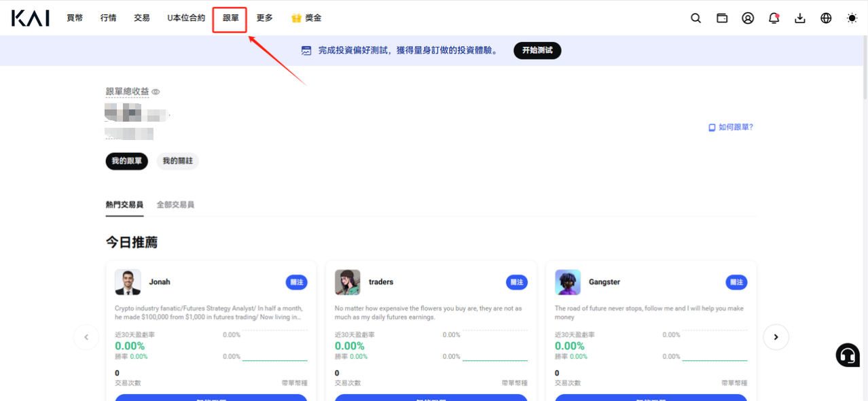Toggle the eye icon beside 跟單總收益
Viewport: 868px width, 401px height.
coord(156,92)
